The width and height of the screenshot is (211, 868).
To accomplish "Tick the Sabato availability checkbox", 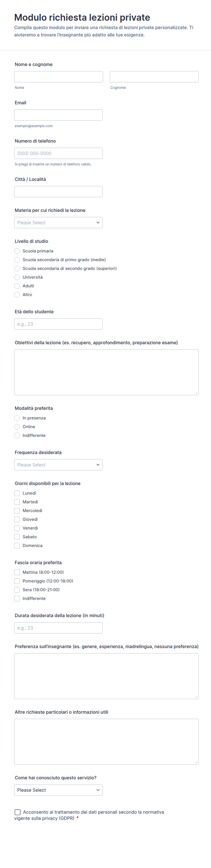I will (x=17, y=537).
